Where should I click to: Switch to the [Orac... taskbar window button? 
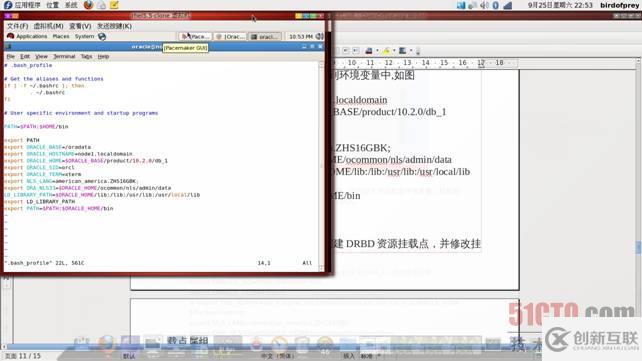point(230,36)
